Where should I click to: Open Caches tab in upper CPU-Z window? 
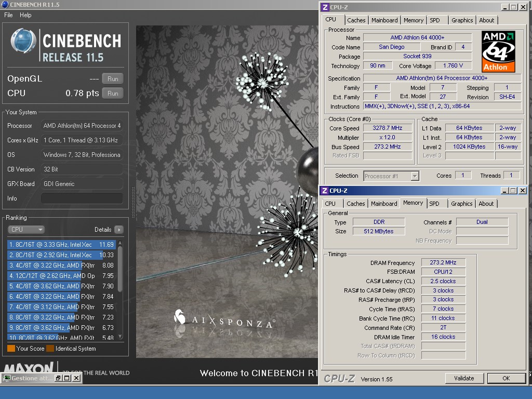pos(356,20)
